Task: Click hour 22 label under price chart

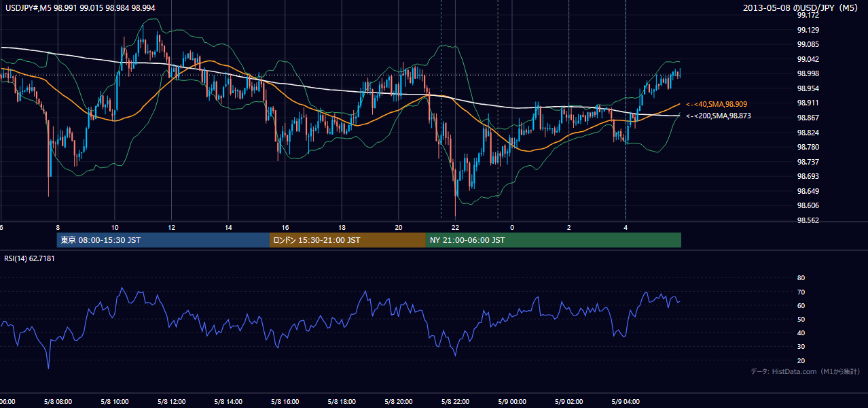Action: coord(456,227)
